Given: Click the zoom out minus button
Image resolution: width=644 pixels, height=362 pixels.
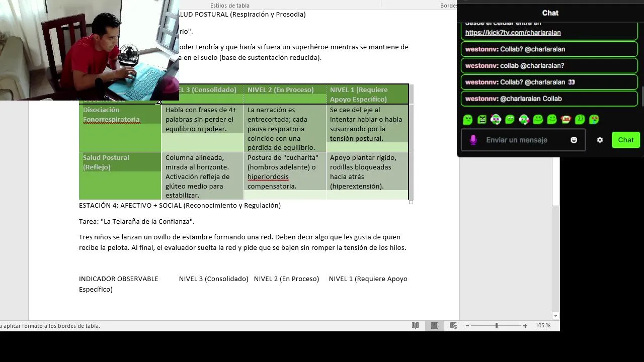Looking at the screenshot, I should coord(467,326).
